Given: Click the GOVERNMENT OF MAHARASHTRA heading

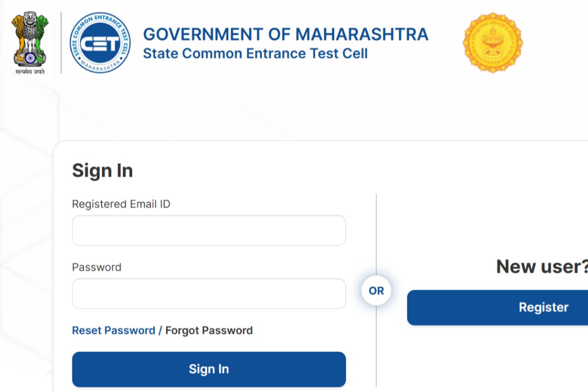Looking at the screenshot, I should click(286, 34).
